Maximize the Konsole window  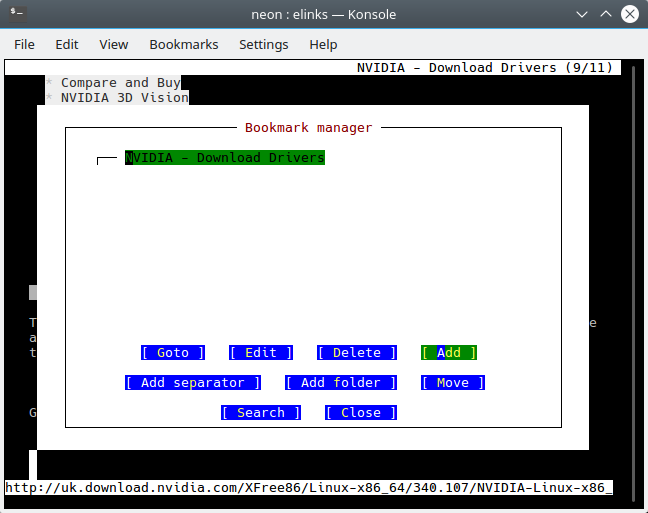click(x=606, y=14)
